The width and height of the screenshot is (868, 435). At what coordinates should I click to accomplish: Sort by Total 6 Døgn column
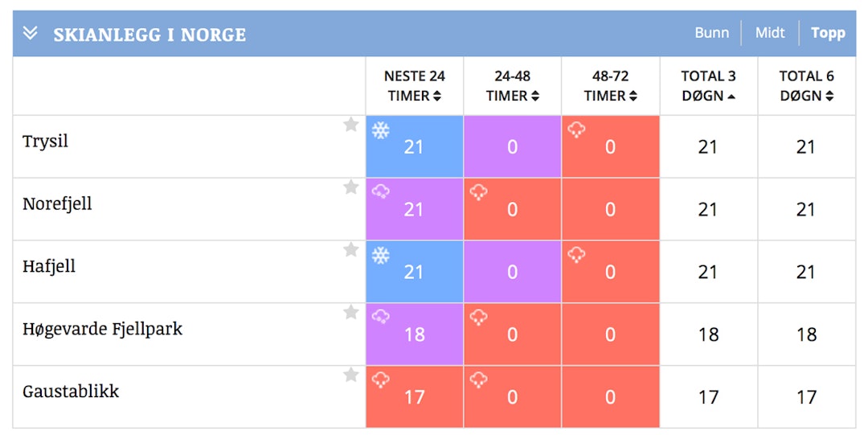click(x=806, y=86)
